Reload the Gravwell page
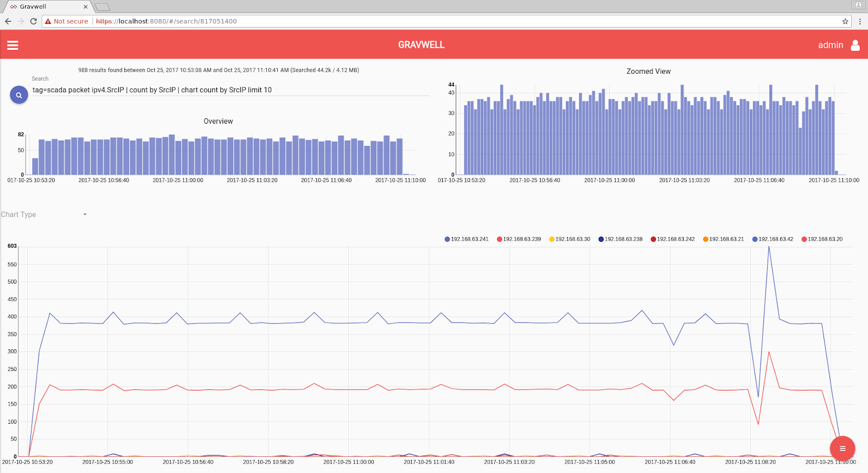 click(34, 21)
